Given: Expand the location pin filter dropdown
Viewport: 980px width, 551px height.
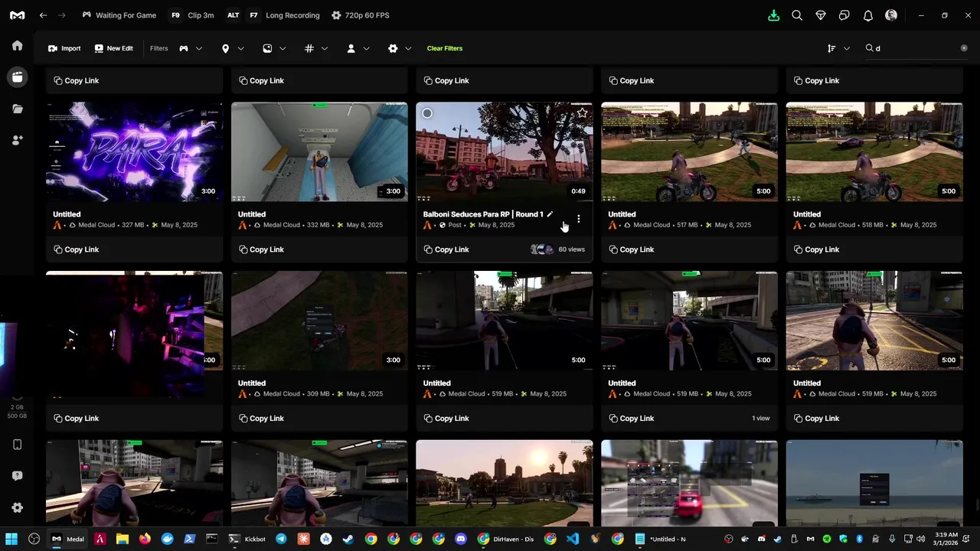Looking at the screenshot, I should 233,48.
